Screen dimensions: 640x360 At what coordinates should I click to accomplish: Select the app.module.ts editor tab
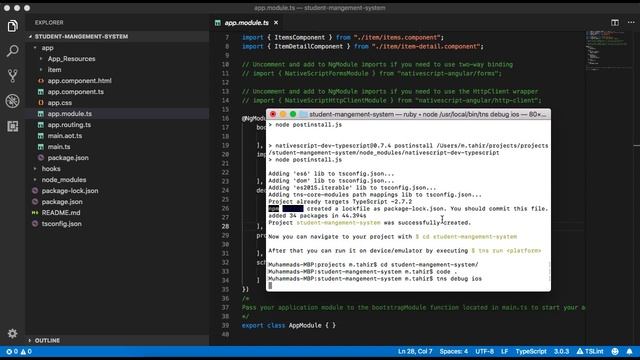coord(246,22)
